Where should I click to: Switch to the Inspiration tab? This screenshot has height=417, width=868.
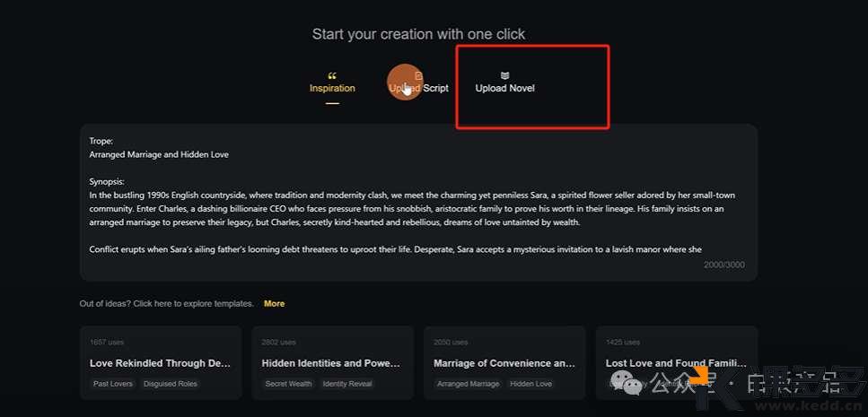[x=332, y=88]
